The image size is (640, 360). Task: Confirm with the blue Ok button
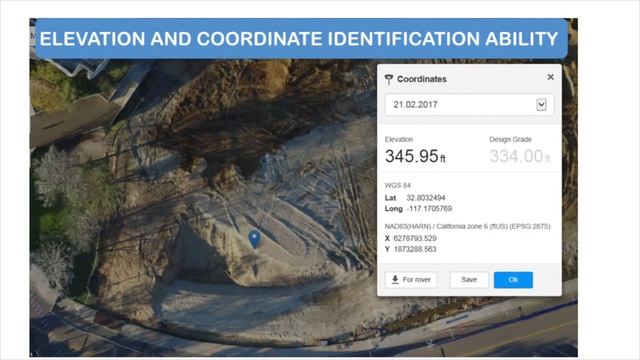[x=513, y=280]
